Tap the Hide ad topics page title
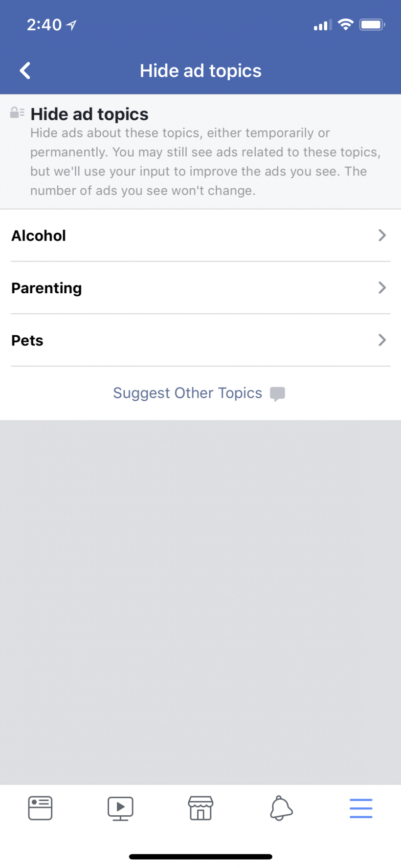401x868 pixels. (x=200, y=71)
